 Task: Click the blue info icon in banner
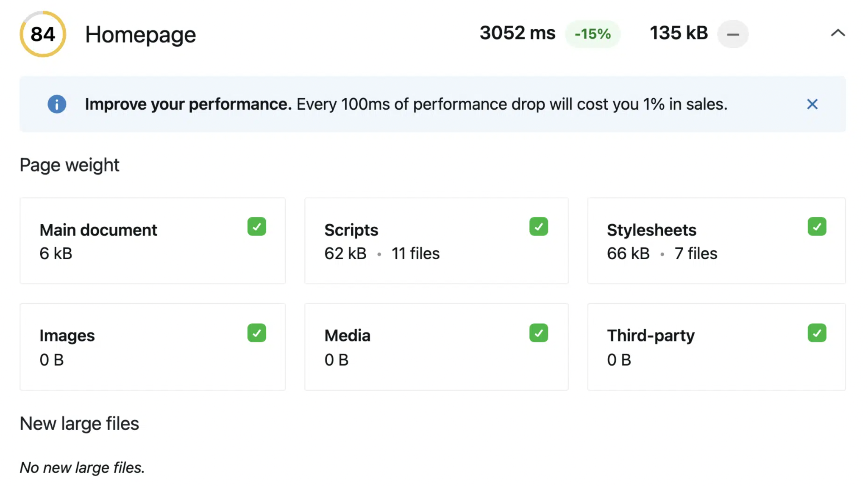[x=57, y=104]
